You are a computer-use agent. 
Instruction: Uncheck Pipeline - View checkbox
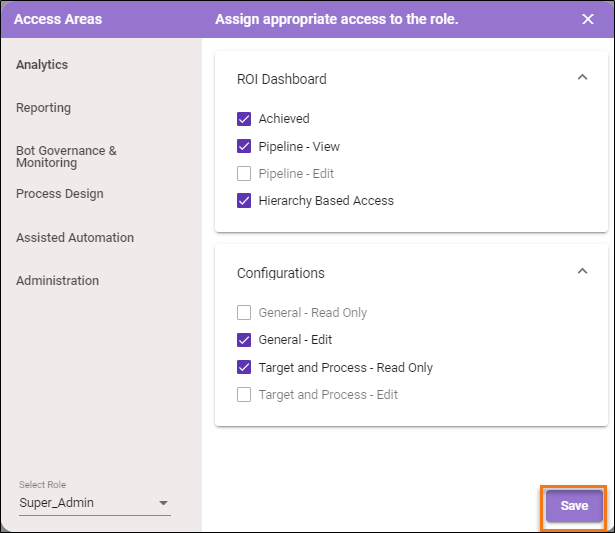tap(244, 146)
